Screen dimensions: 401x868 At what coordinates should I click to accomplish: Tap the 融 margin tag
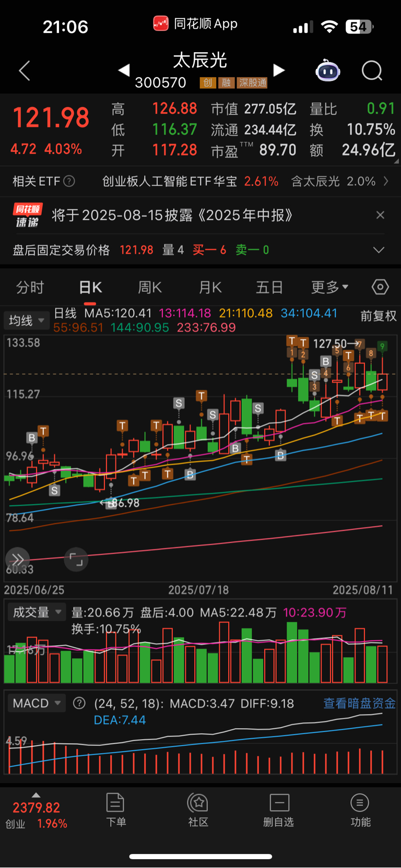pyautogui.click(x=226, y=82)
